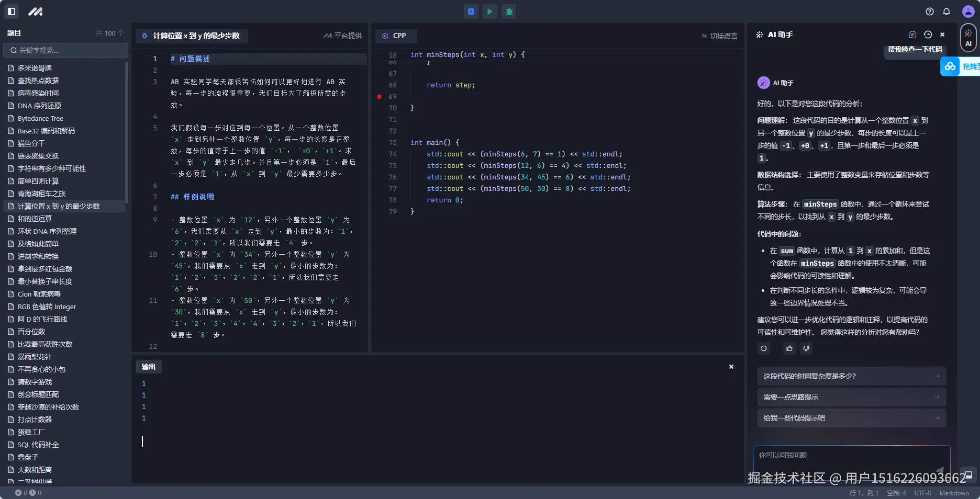The height and width of the screenshot is (499, 980).
Task: Choose suggestion 需要一点思路提示
Action: (851, 397)
